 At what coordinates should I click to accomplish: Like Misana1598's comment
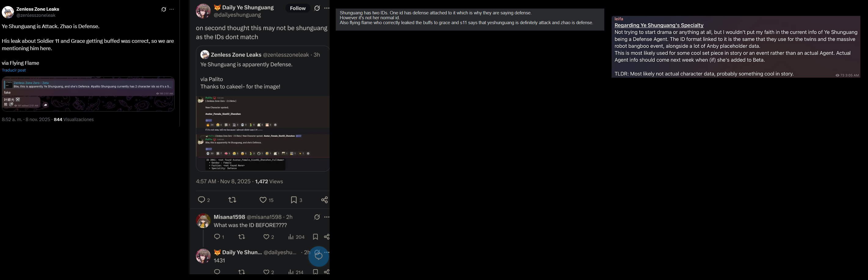coord(266,237)
